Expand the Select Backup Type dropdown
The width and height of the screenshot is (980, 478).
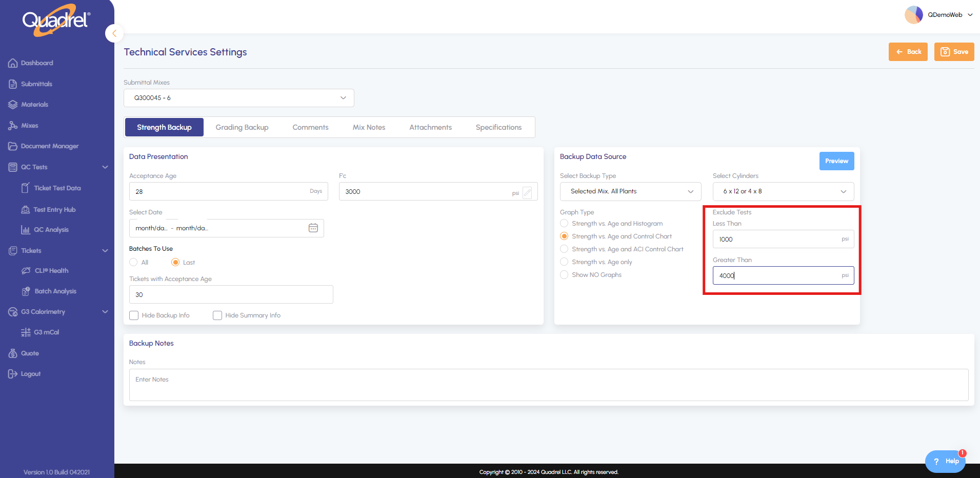pyautogui.click(x=630, y=191)
